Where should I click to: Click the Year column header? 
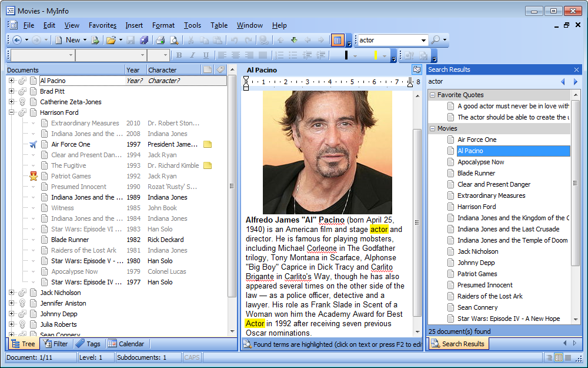133,70
